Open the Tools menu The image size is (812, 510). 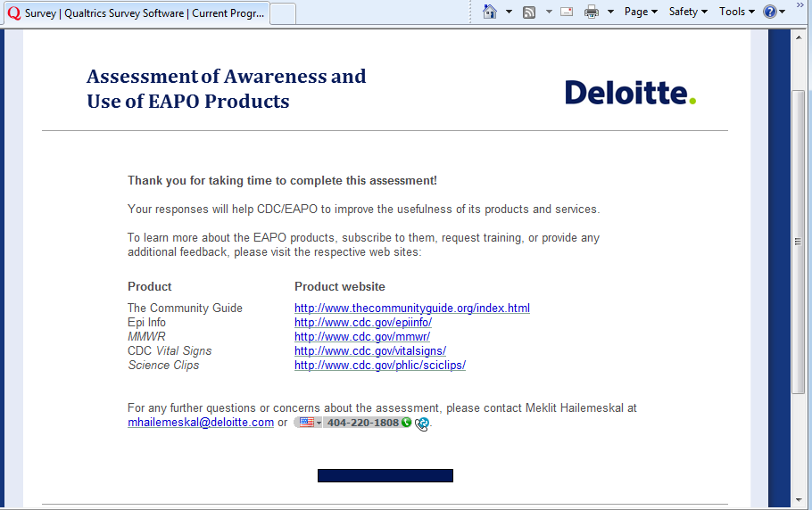click(x=736, y=12)
